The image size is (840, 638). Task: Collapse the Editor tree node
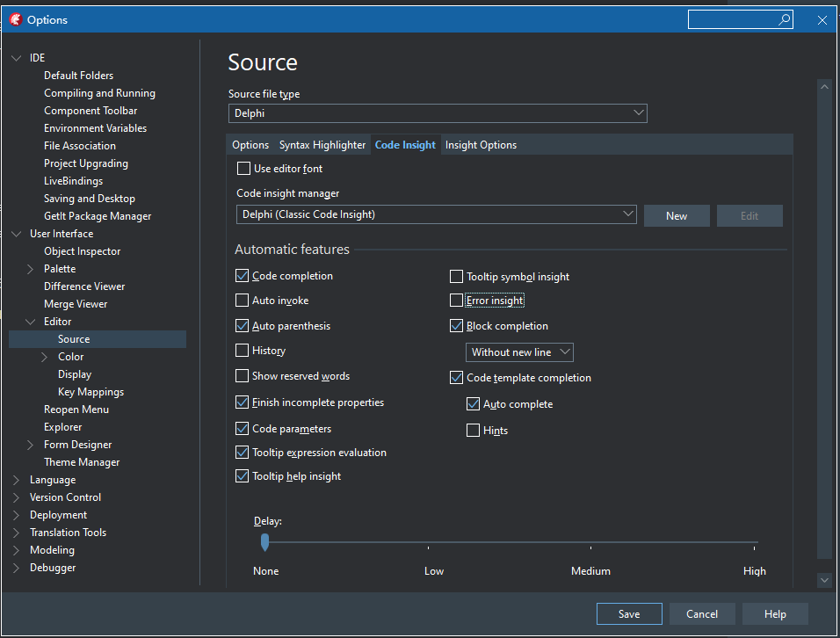(x=31, y=322)
